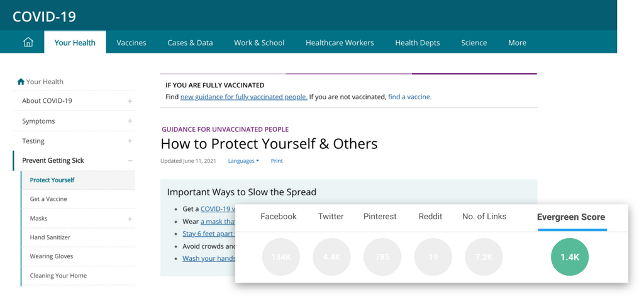Expand the Masks submenu

click(x=130, y=219)
